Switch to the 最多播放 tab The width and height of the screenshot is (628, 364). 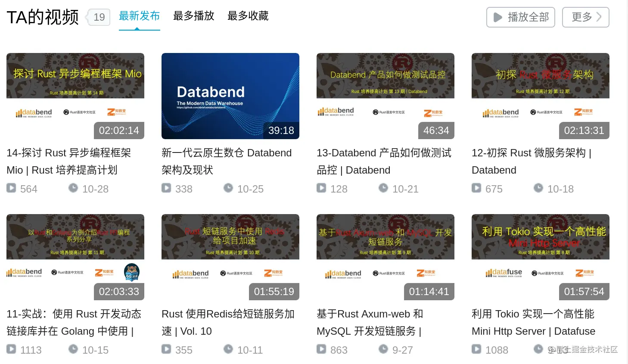(x=194, y=16)
